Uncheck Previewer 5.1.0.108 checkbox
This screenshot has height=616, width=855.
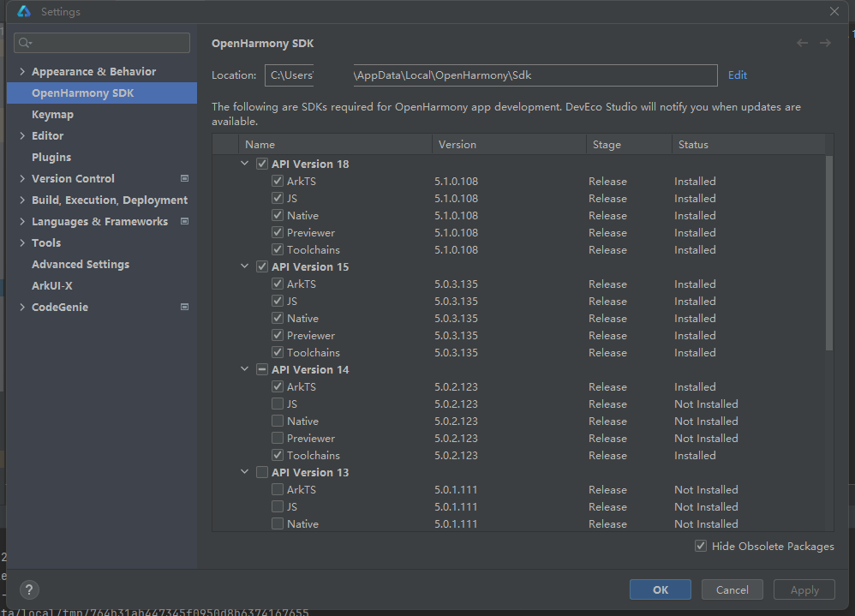tap(278, 232)
